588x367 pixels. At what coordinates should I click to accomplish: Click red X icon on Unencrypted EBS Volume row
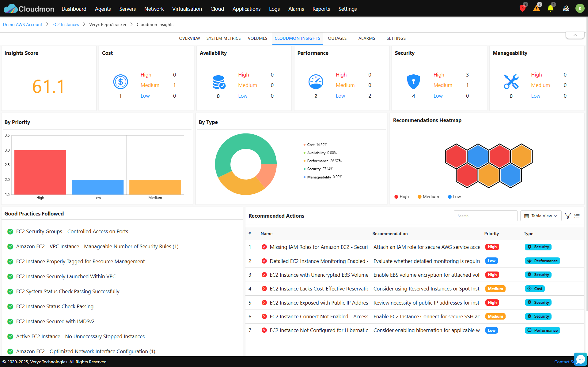[264, 275]
